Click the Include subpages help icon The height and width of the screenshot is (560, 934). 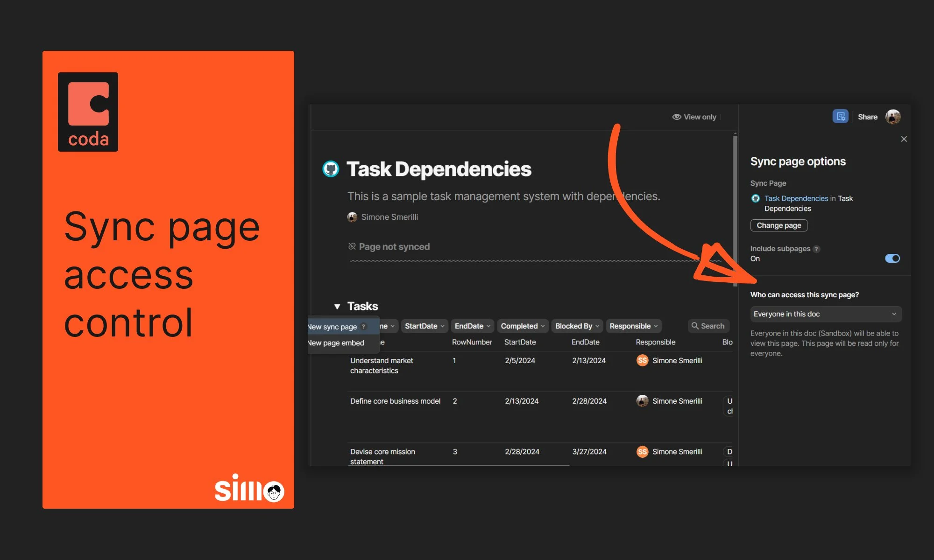click(x=816, y=249)
